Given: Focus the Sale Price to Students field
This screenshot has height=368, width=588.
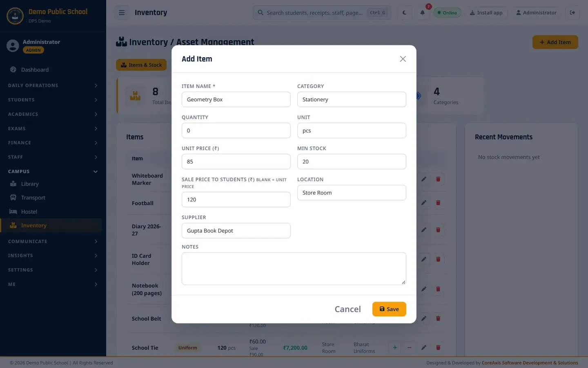Looking at the screenshot, I should [x=236, y=200].
